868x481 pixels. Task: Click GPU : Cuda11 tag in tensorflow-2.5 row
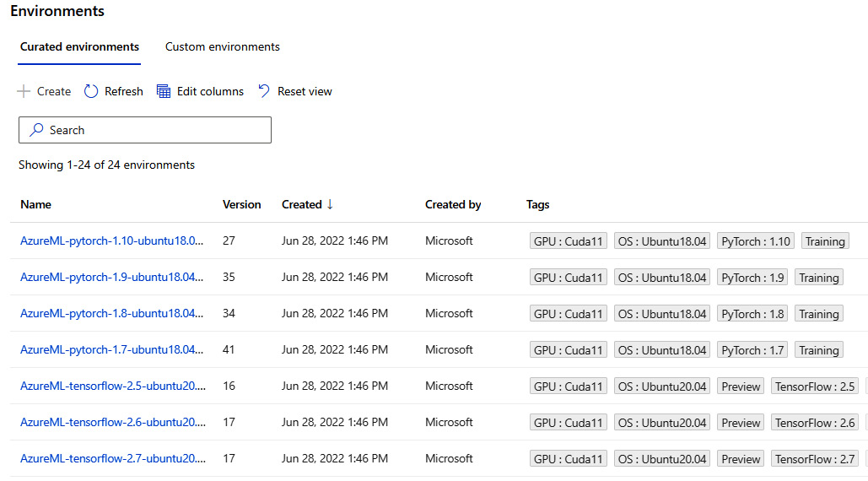click(568, 386)
